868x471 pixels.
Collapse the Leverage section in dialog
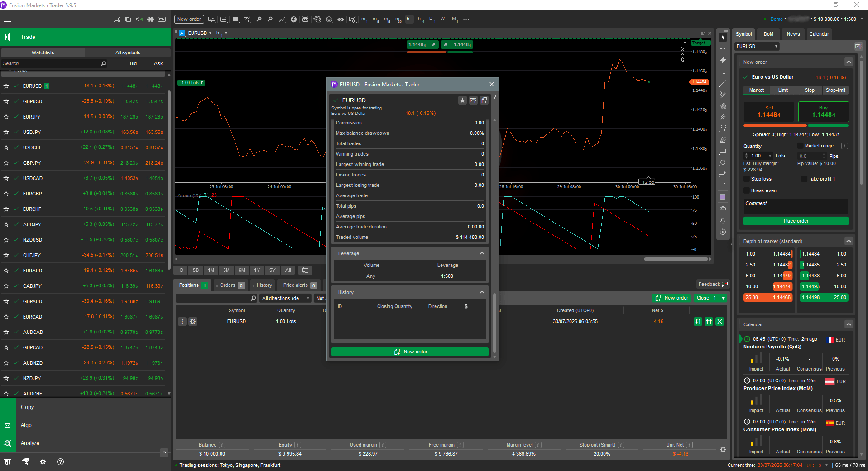point(482,253)
